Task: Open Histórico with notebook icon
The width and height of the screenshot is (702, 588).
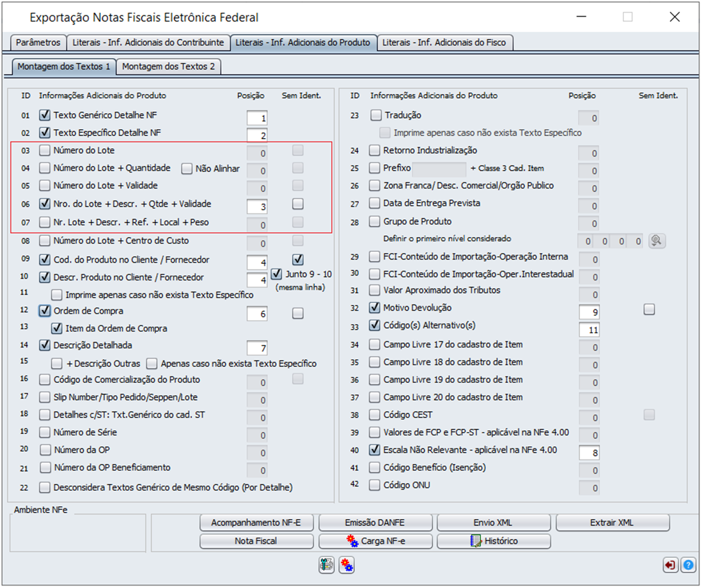Action: click(x=494, y=541)
